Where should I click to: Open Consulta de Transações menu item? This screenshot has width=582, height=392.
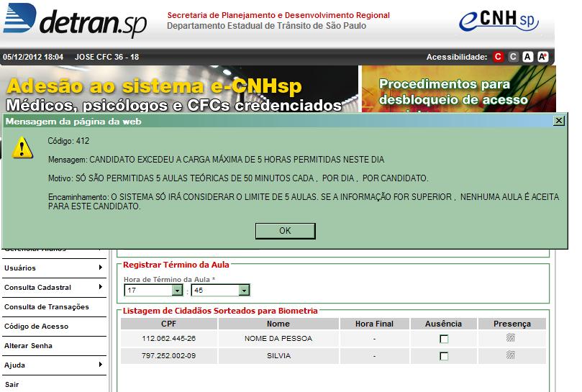pos(54,307)
